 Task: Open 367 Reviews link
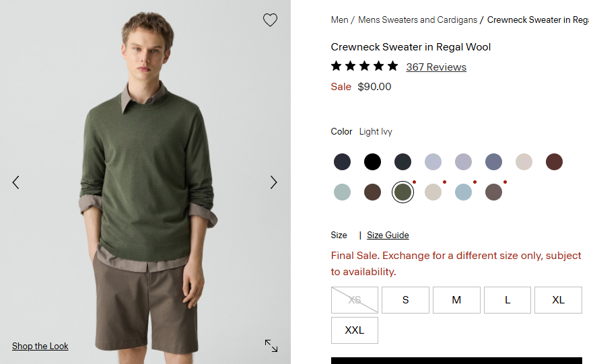point(436,67)
